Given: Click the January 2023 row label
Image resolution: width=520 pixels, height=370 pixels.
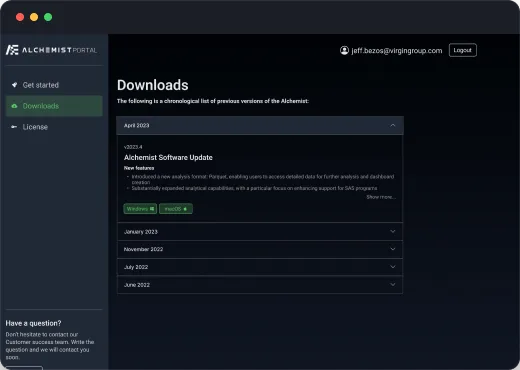Looking at the screenshot, I should 141,232.
